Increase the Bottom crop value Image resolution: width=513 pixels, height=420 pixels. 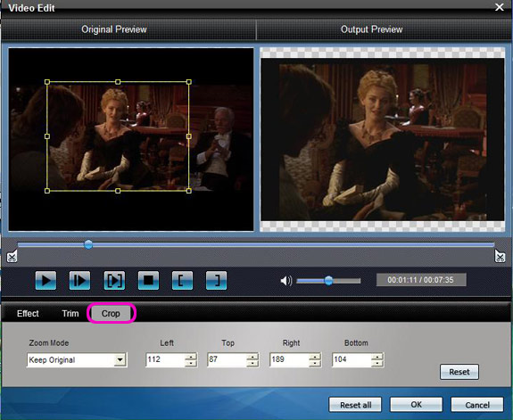(377, 357)
